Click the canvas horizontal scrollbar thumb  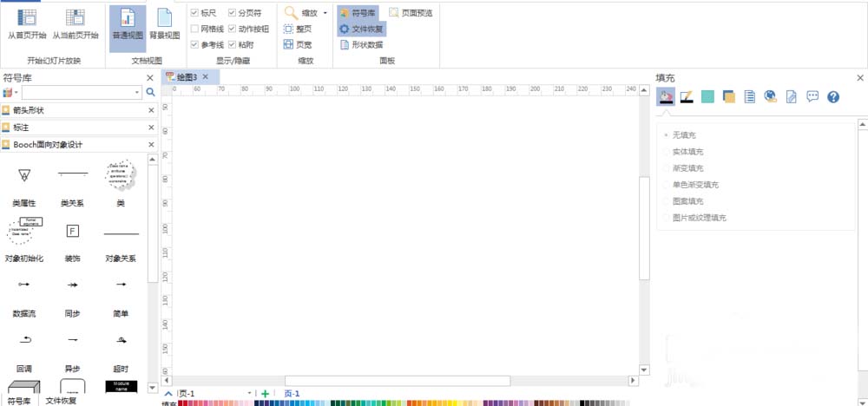pos(398,381)
